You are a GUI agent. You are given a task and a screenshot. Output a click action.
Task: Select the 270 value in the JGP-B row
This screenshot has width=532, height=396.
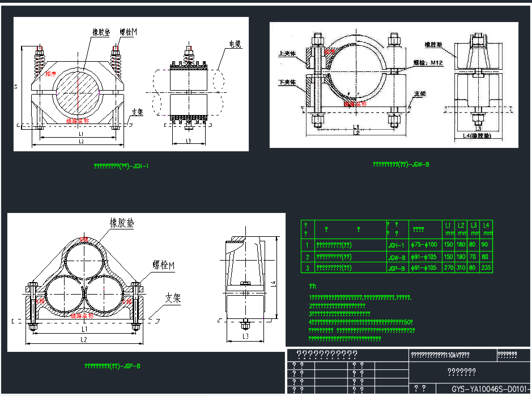coord(449,267)
